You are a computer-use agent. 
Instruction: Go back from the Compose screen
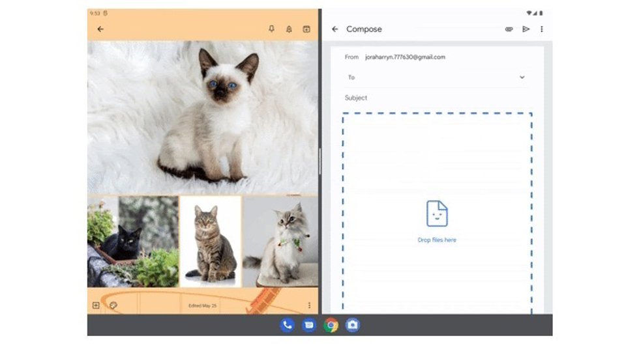pos(335,29)
